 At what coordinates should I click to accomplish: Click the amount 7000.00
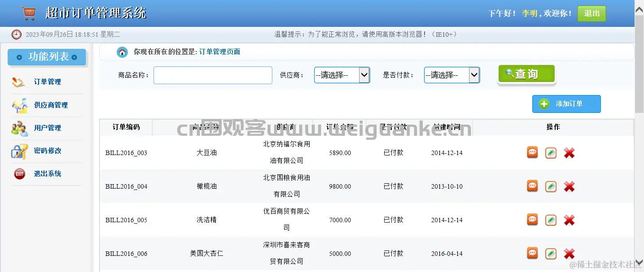[x=340, y=220]
